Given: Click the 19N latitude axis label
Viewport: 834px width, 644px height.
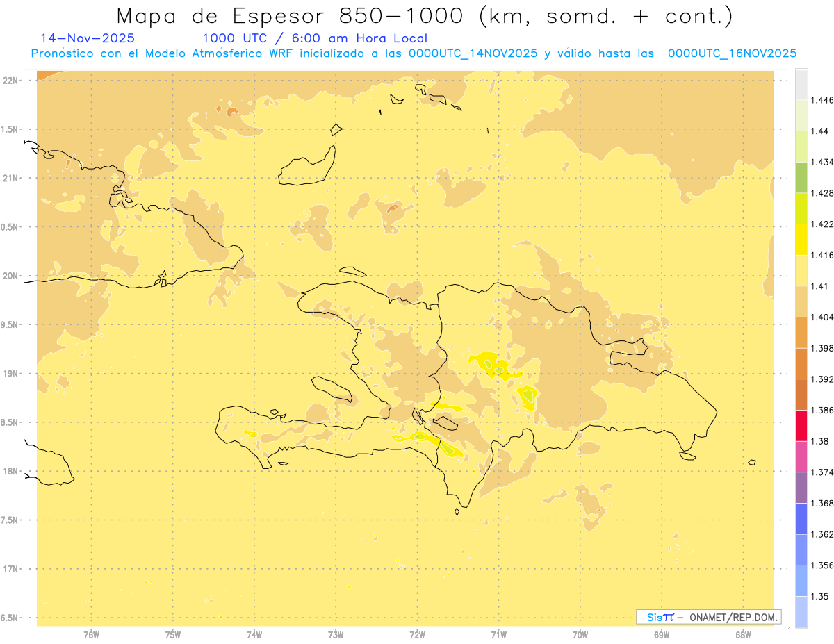Looking at the screenshot, I should coord(10,374).
